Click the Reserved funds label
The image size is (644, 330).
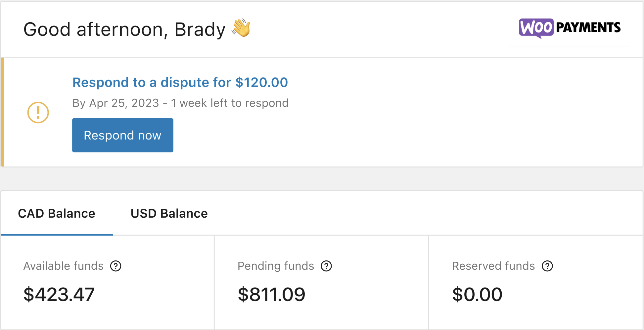(493, 266)
